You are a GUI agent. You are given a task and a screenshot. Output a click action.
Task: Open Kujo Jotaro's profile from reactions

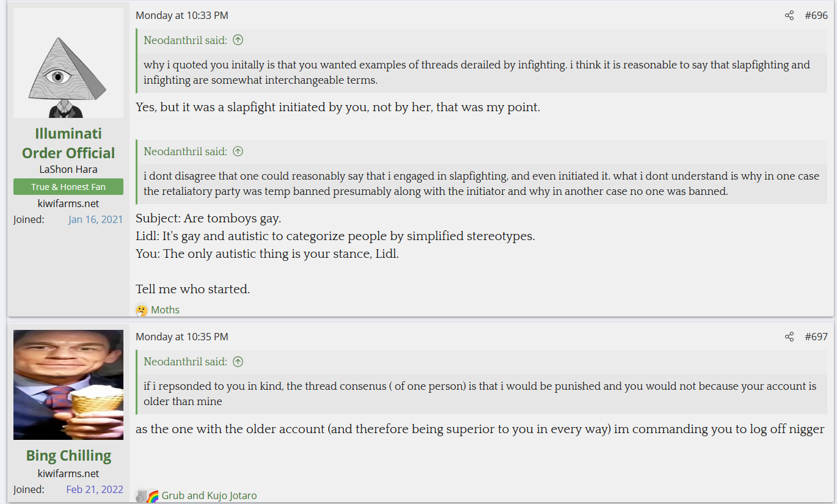click(x=232, y=496)
